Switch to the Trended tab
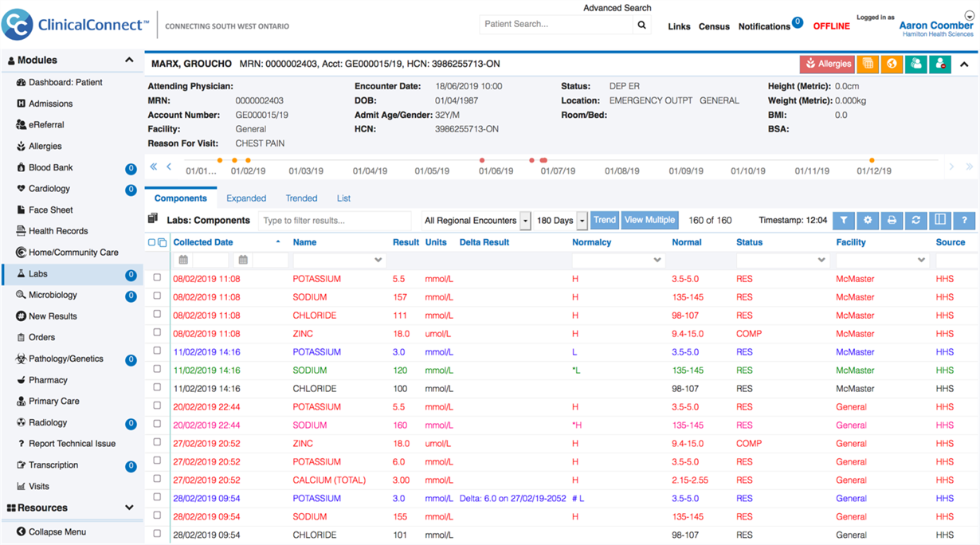Screen dimensions: 980x545 point(301,198)
